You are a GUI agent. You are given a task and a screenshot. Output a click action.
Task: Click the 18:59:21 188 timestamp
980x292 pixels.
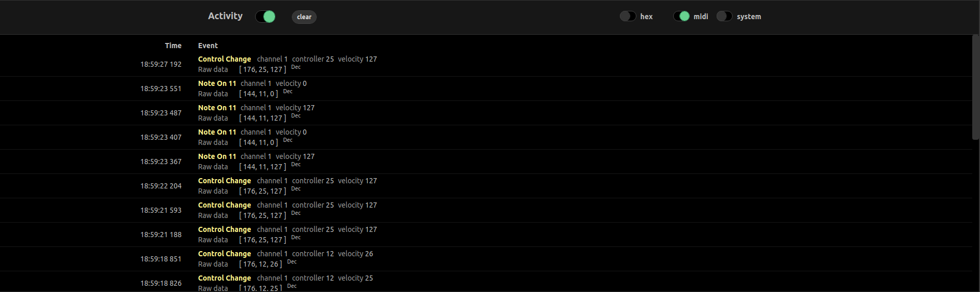coord(161,235)
